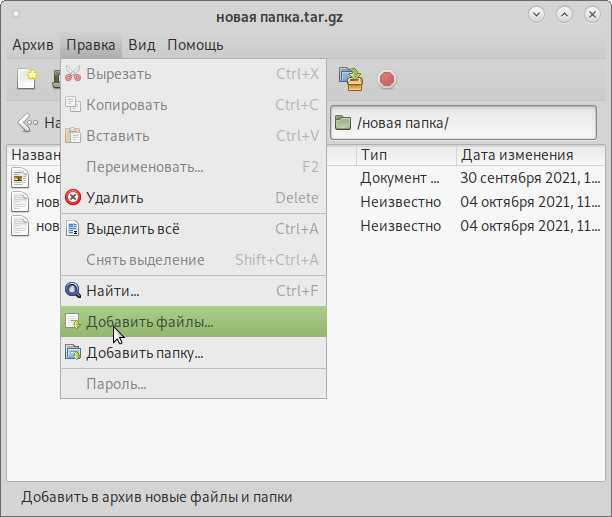The image size is (612, 517).
Task: Sort by Дата изменения column header
Action: 530,155
